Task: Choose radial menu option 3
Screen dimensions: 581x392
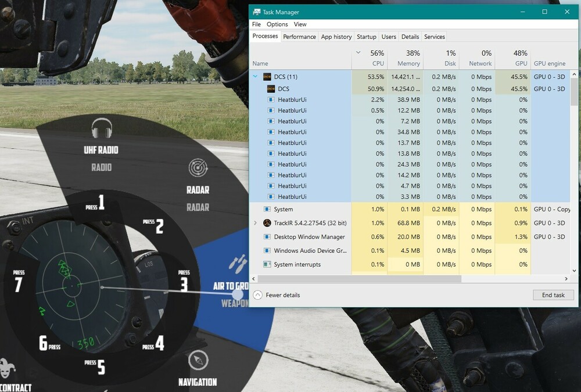Action: 184,281
